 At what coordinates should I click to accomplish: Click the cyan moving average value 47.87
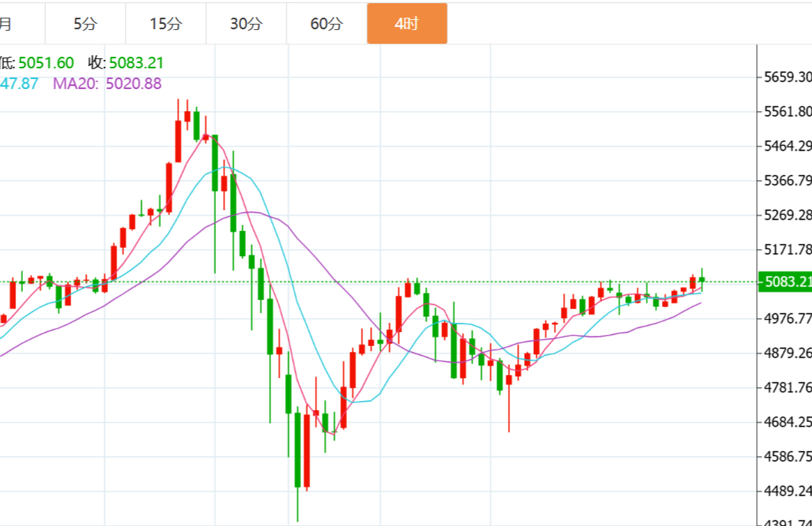click(20, 84)
